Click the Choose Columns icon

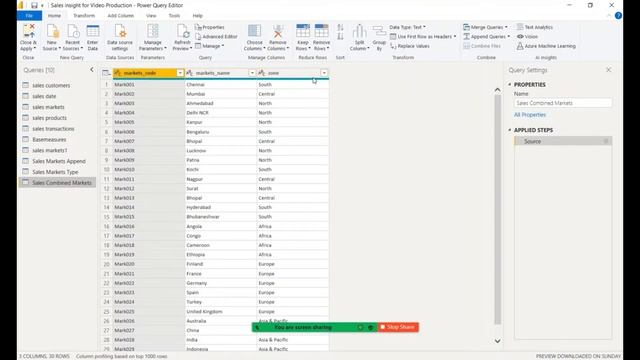[254, 31]
